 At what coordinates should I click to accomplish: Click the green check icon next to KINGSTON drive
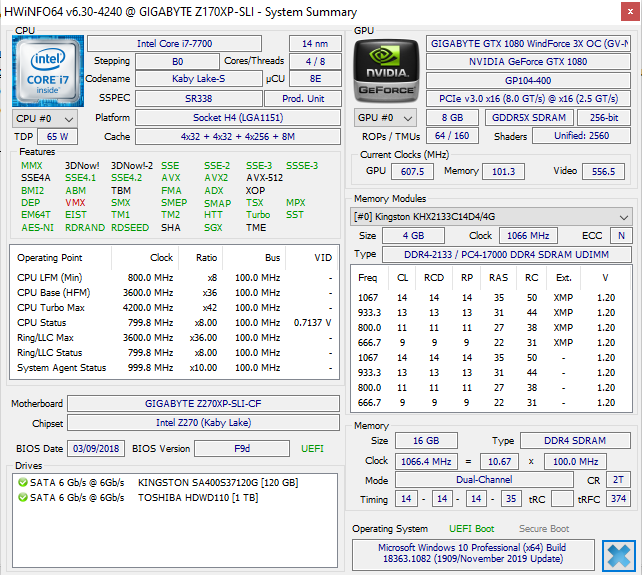pos(23,482)
